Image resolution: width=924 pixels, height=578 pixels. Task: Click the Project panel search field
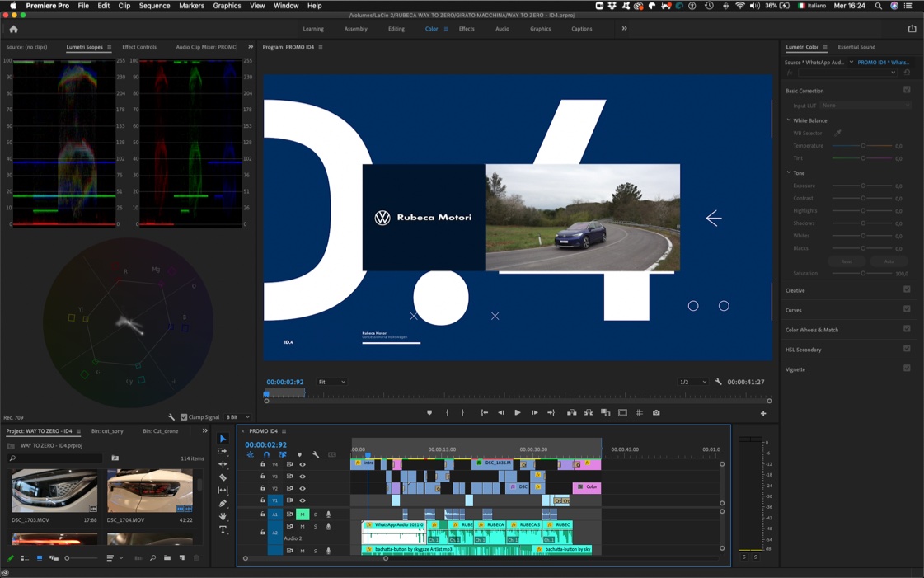(x=54, y=458)
